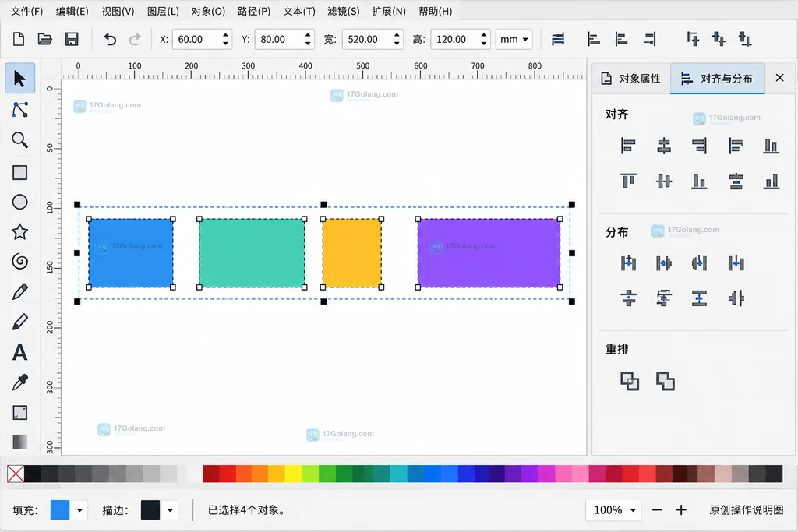
Task: Click toolbar align right edges icon
Action: click(650, 39)
